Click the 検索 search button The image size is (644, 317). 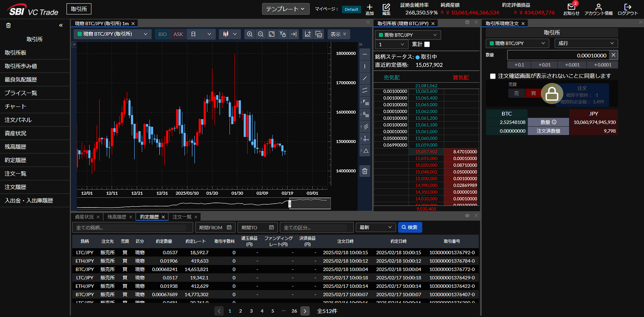pos(410,227)
